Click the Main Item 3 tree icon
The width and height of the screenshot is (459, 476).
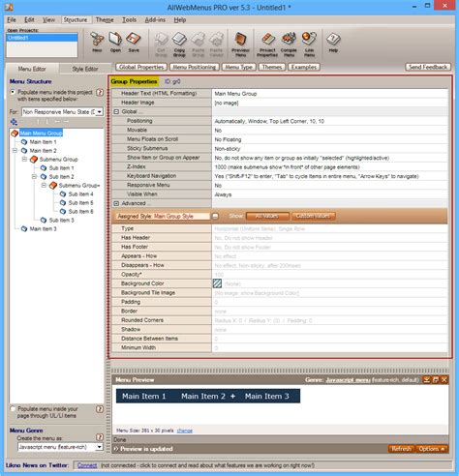coord(24,228)
